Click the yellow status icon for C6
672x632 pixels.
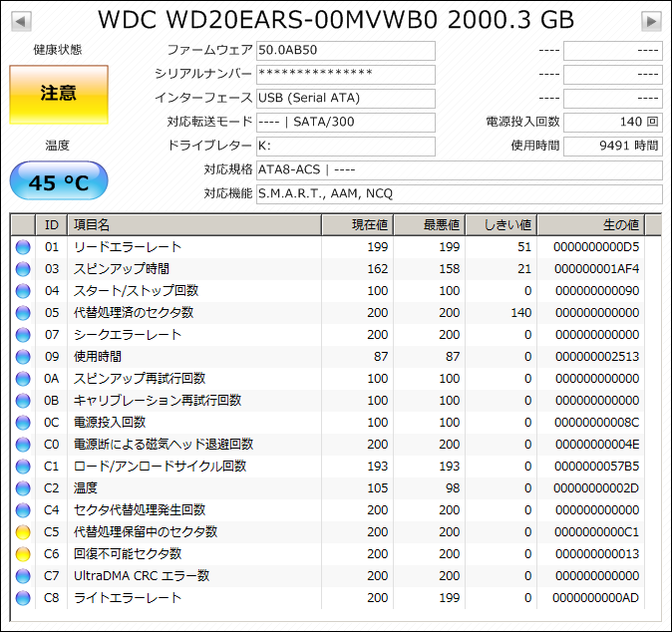point(23,554)
